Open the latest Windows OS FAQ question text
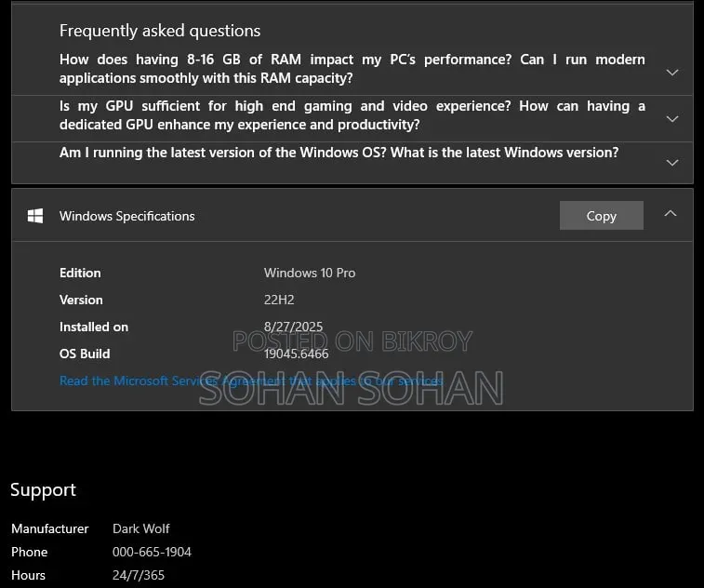Viewport: 704px width, 588px height. (339, 153)
